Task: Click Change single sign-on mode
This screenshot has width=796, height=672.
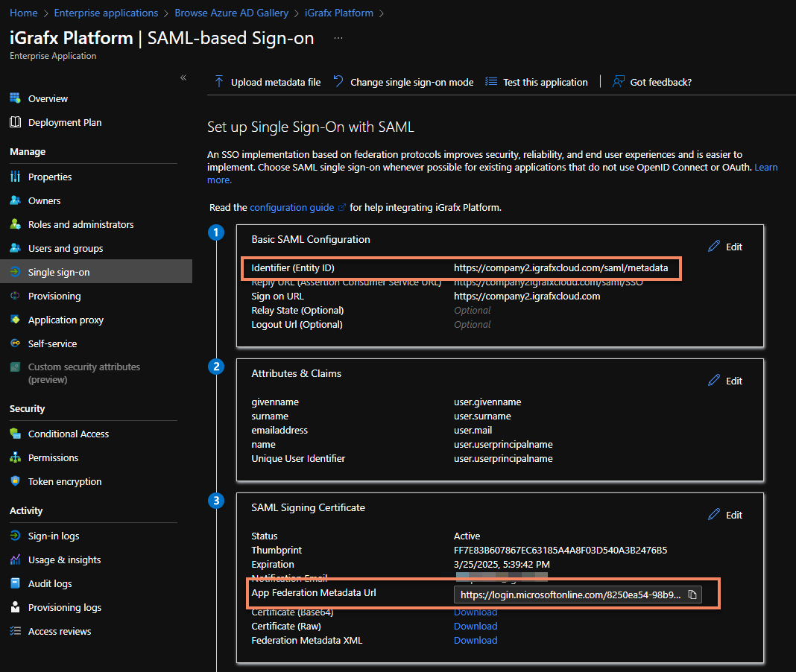Action: (x=411, y=82)
